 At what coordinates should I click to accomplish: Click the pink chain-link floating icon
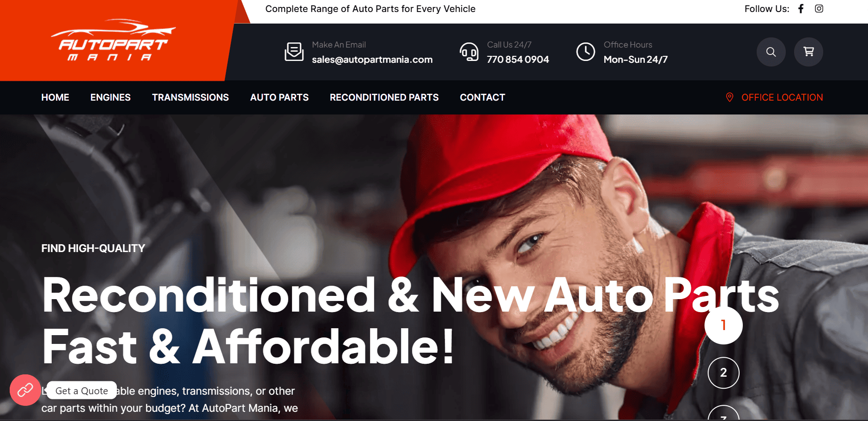(x=25, y=390)
